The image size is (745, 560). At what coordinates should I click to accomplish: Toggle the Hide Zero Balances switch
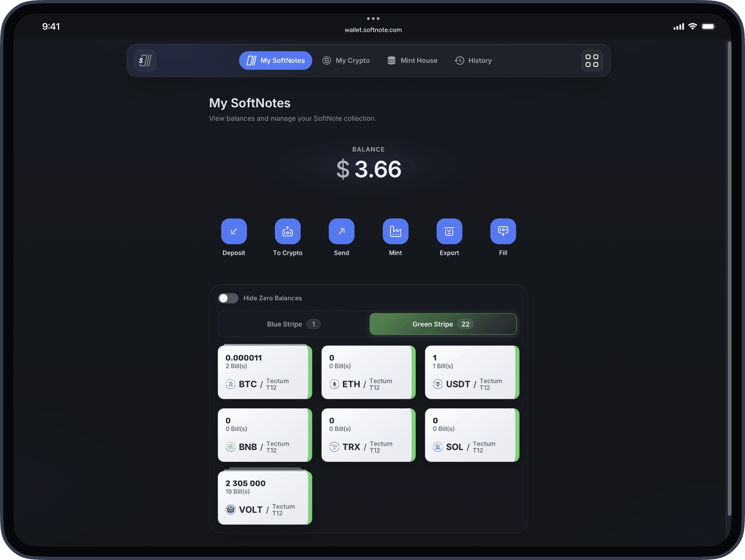[228, 298]
